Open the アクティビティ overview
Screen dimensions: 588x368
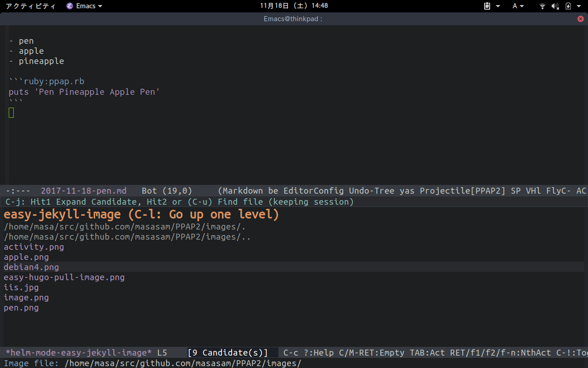pyautogui.click(x=30, y=6)
